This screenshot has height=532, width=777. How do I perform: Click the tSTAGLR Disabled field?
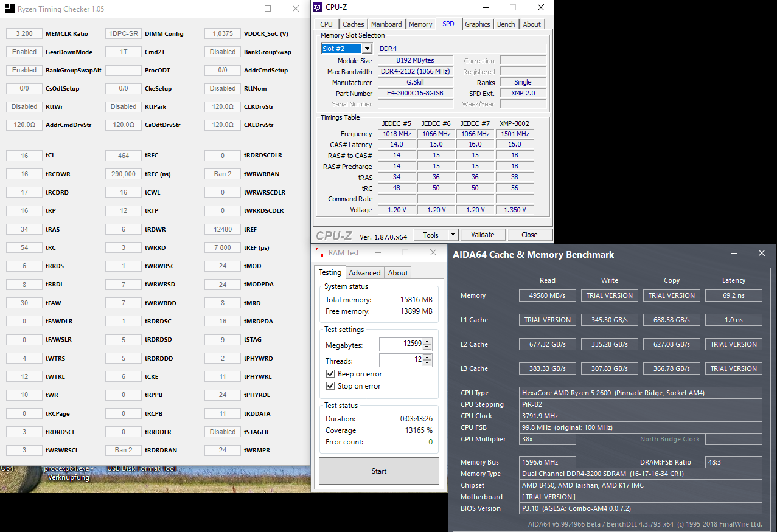tap(223, 432)
